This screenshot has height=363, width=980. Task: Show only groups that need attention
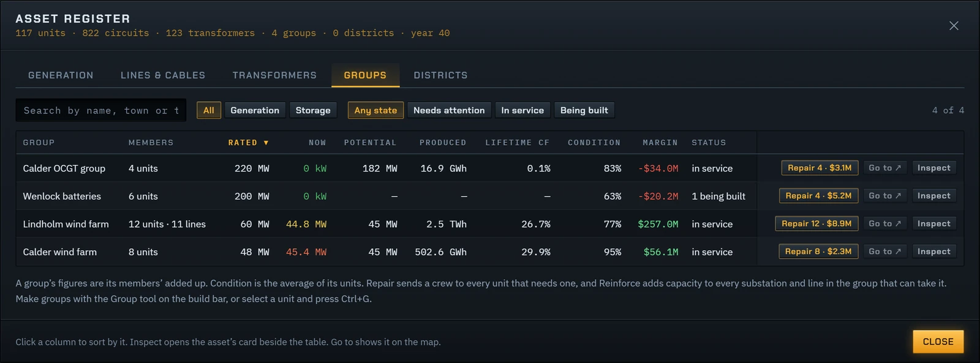point(449,110)
